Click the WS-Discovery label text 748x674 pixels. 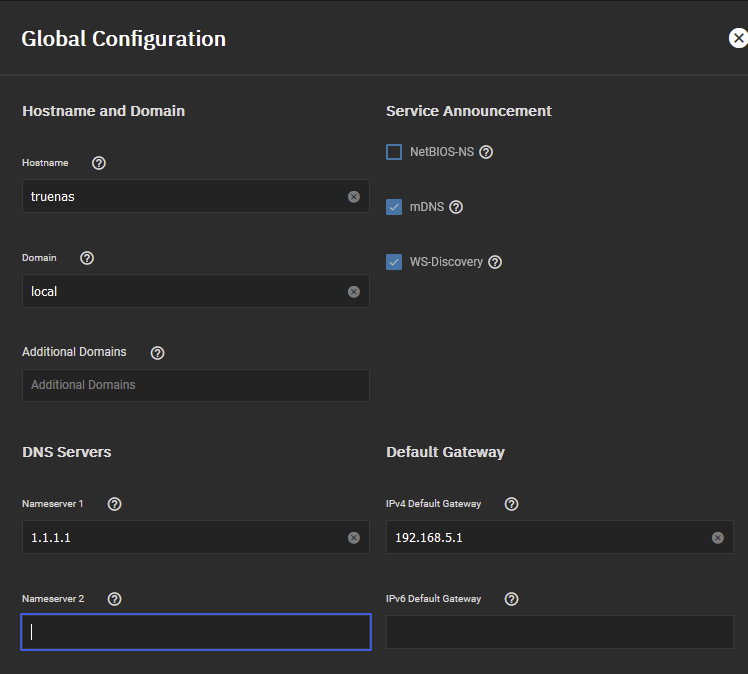(x=446, y=262)
